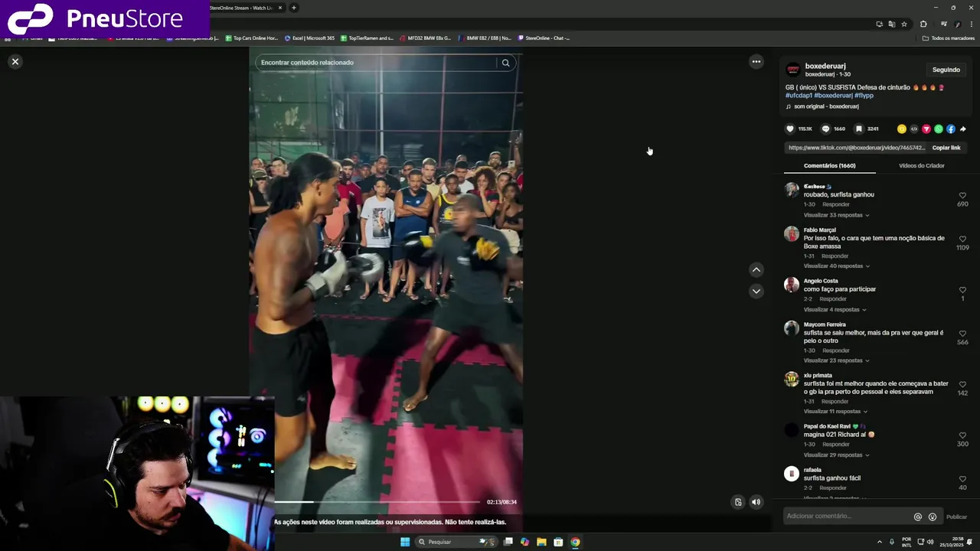Share the video to WhatsApp
This screenshot has width=980, height=551.
[x=938, y=129]
